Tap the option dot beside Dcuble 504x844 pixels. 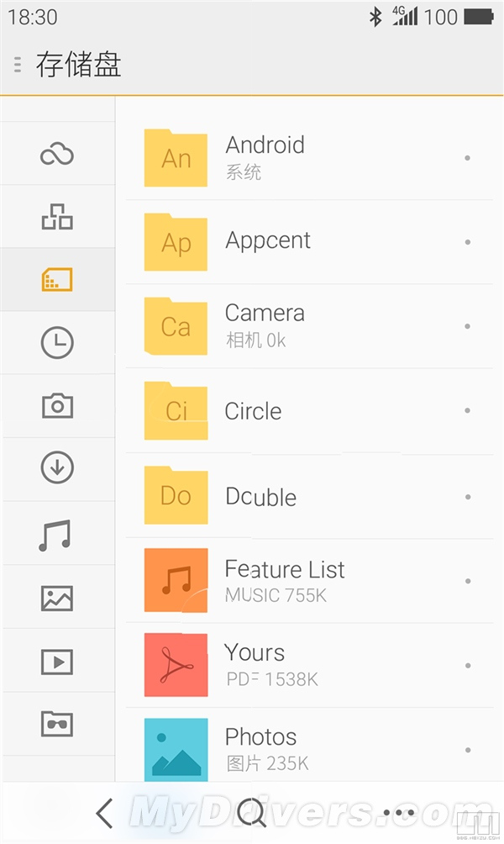(467, 497)
